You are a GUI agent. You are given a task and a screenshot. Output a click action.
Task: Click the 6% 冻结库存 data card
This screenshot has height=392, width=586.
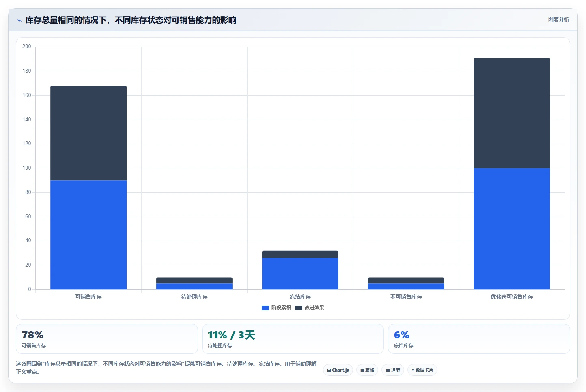pyautogui.click(x=479, y=339)
